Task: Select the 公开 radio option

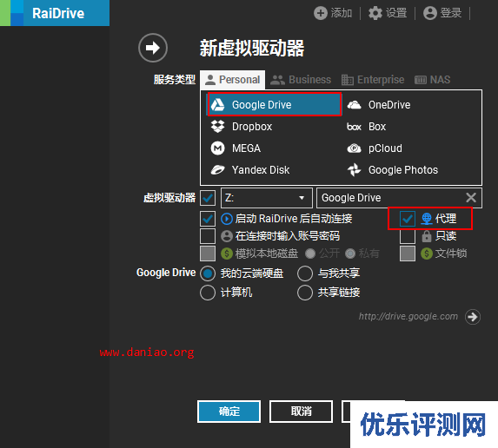Action: [310, 254]
